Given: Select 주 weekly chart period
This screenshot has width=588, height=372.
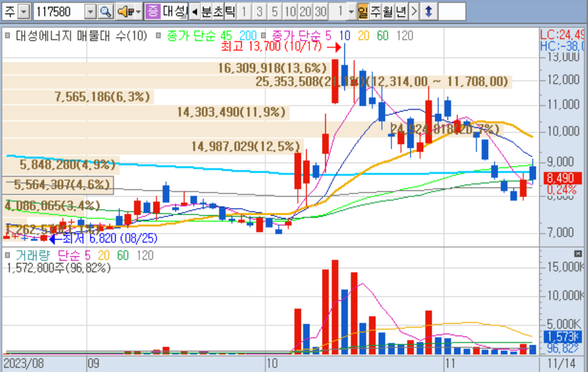Looking at the screenshot, I should [x=375, y=12].
